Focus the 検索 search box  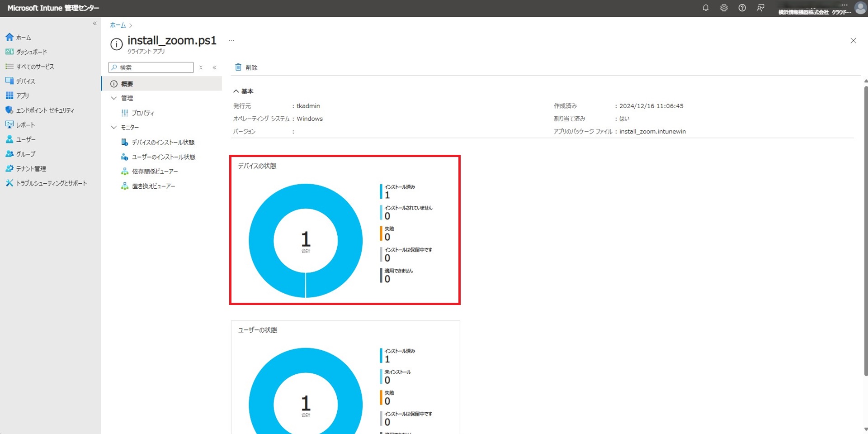click(151, 67)
